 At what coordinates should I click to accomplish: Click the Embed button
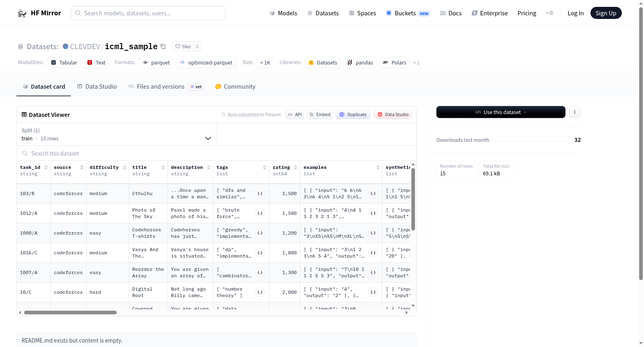320,114
